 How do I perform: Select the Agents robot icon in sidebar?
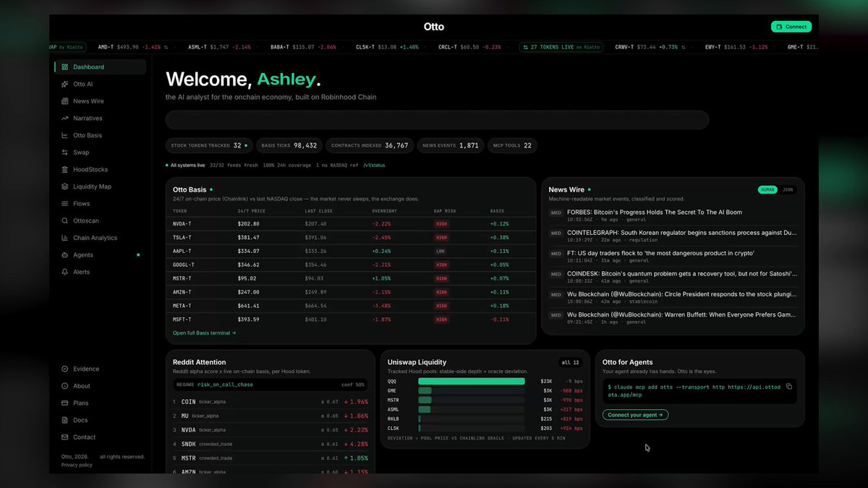[x=65, y=255]
